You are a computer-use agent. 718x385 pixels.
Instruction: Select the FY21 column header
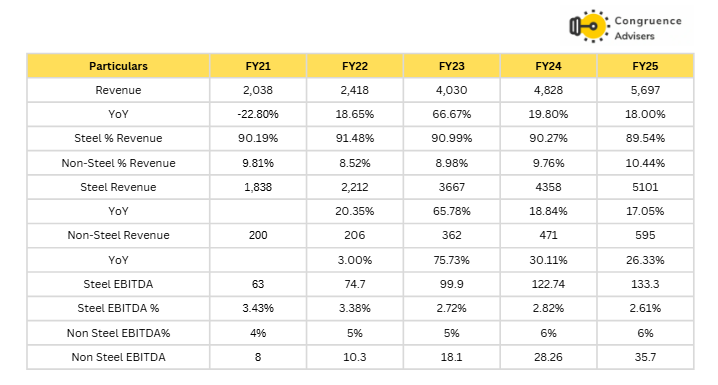258,66
